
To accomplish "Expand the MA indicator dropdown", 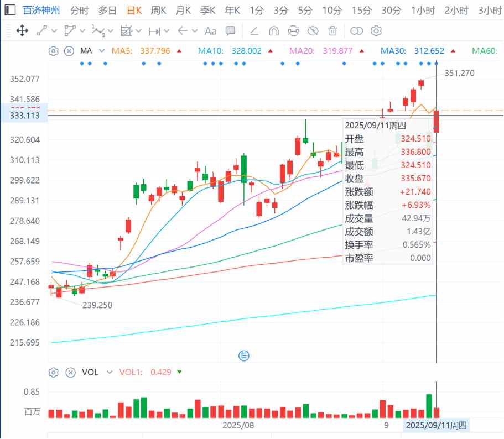I will pyautogui.click(x=102, y=51).
